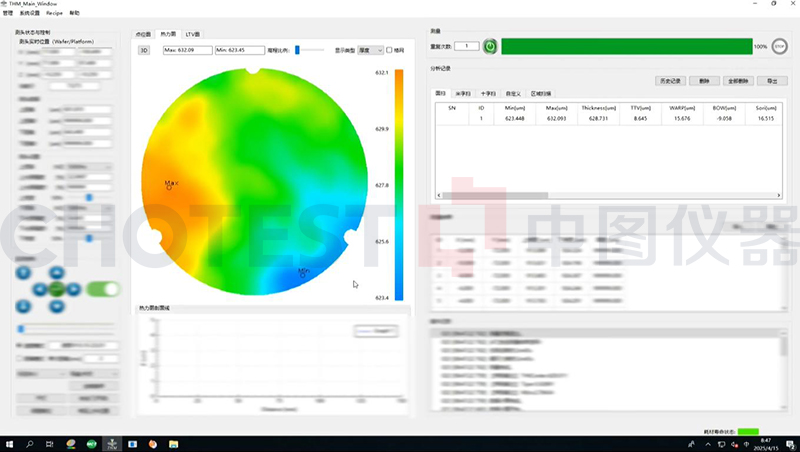The height and width of the screenshot is (452, 800).
Task: Click the log list vertical scrollbar
Action: click(784, 344)
